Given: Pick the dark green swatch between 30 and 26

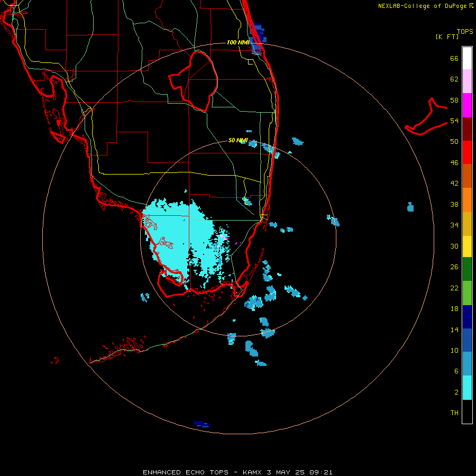Looking at the screenshot, I should pos(467,269).
